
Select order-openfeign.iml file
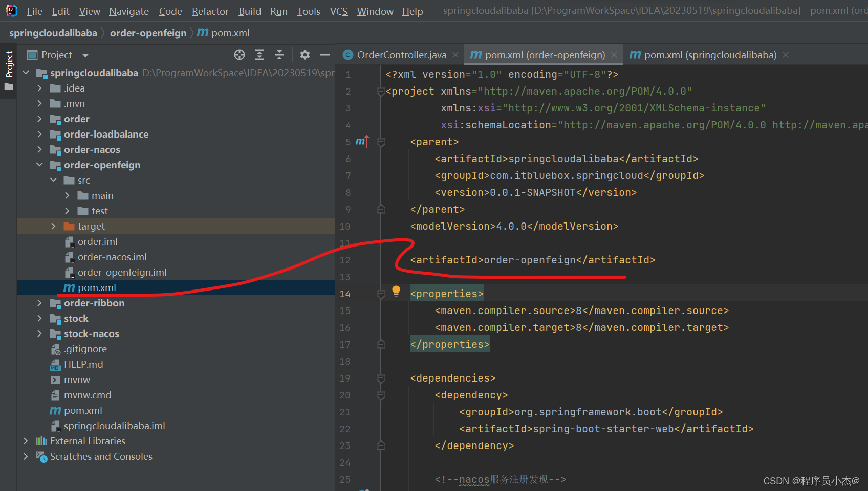[x=122, y=272]
